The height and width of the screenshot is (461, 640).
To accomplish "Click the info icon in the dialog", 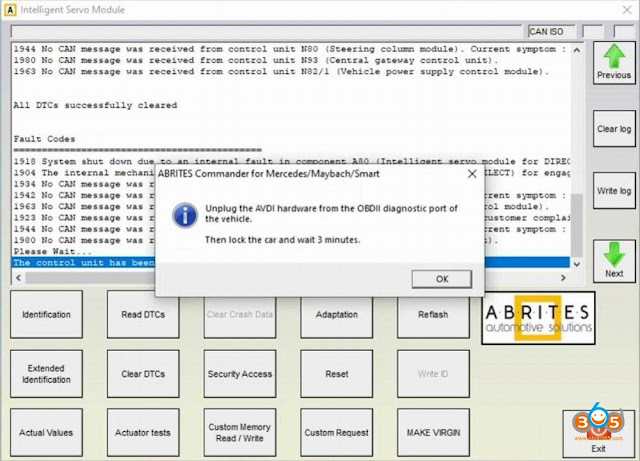I will click(184, 215).
